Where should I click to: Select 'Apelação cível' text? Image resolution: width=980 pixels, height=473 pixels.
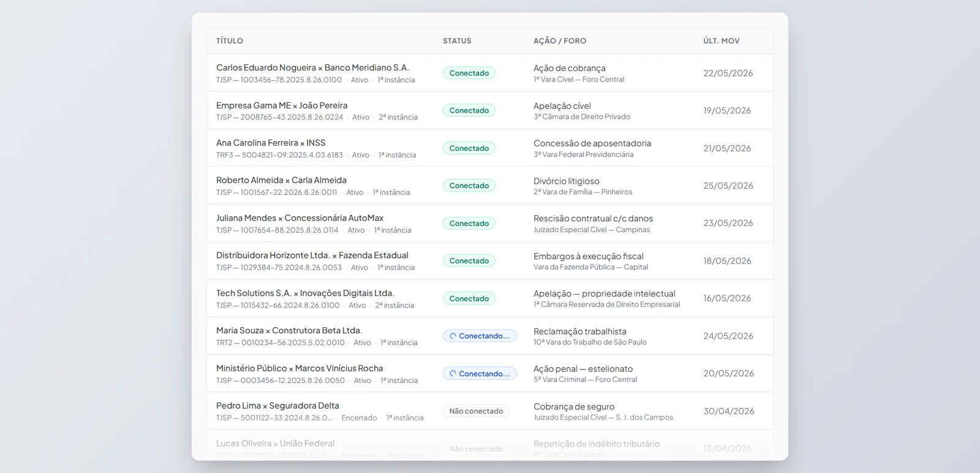(562, 106)
